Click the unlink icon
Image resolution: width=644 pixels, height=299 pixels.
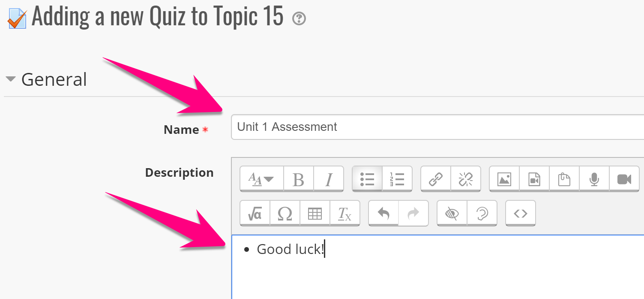point(466,179)
